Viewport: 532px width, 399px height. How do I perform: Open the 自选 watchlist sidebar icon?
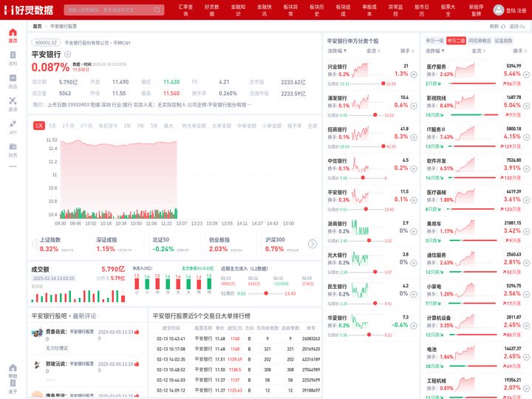(13, 78)
